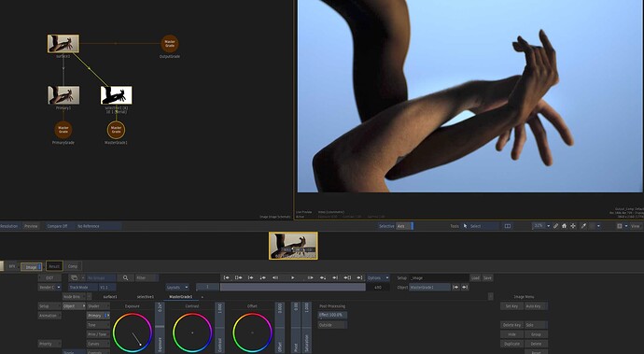Image resolution: width=644 pixels, height=354 pixels.
Task: Select the MasterGrade1 node in schematic
Action: [117, 130]
